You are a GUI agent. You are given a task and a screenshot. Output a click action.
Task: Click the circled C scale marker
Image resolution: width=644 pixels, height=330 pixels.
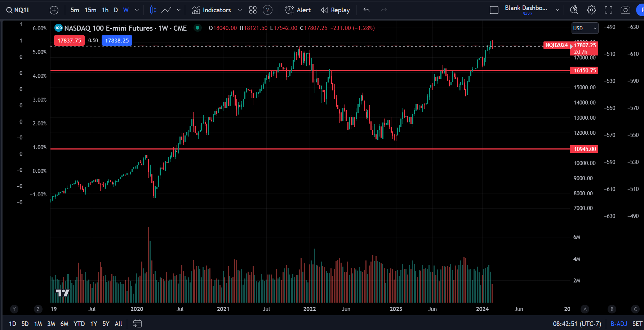click(635, 309)
